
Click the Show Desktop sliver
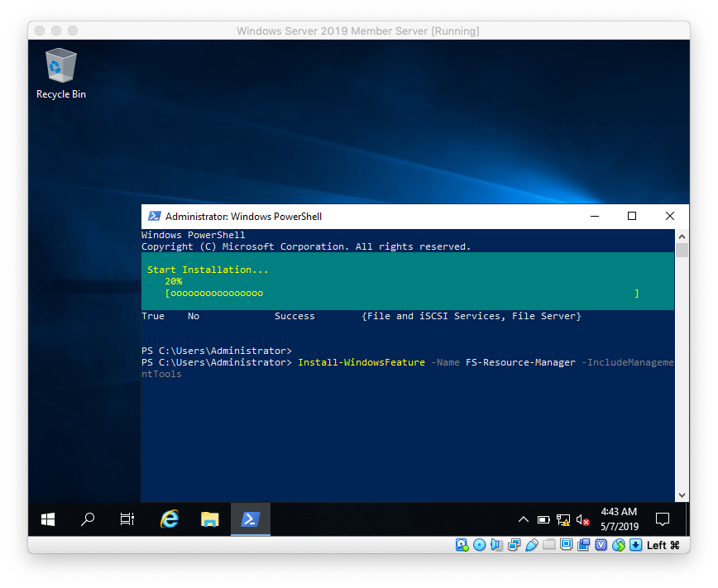pos(687,519)
